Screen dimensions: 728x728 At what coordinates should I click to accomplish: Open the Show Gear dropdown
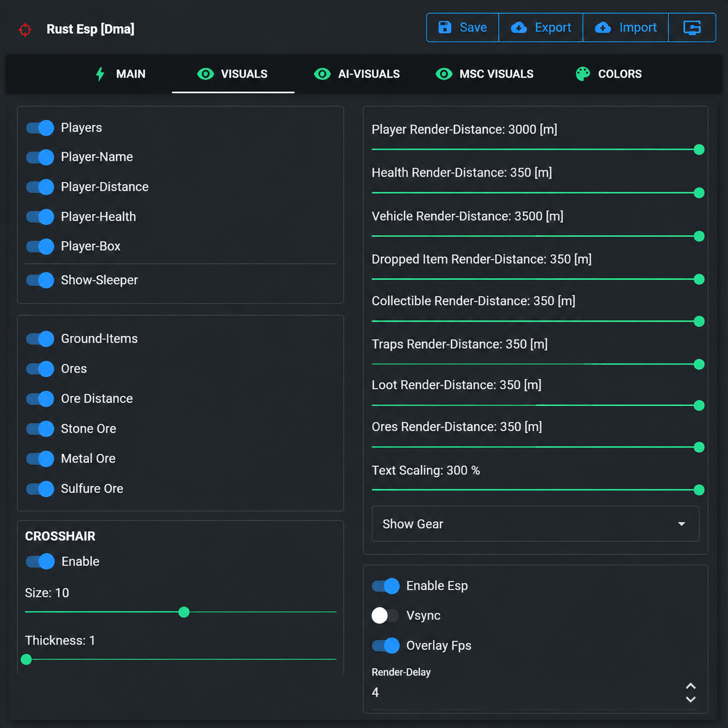pos(535,524)
